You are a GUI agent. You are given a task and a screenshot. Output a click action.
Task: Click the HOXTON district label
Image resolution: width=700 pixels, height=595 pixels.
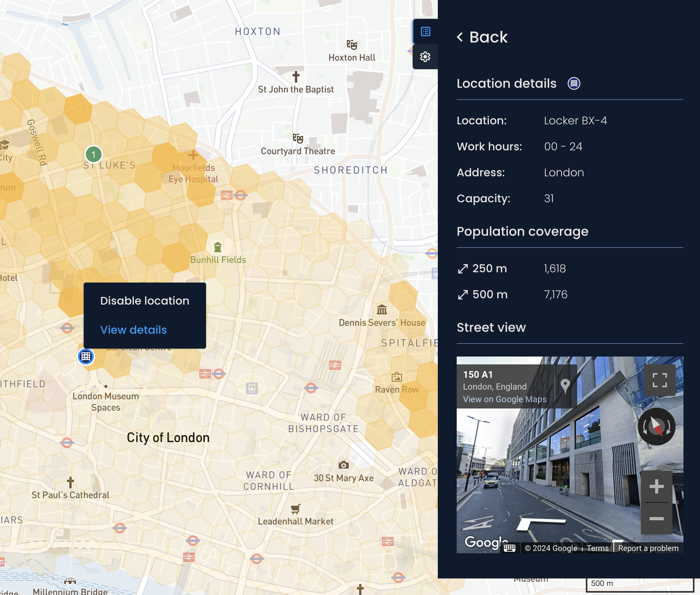click(258, 31)
